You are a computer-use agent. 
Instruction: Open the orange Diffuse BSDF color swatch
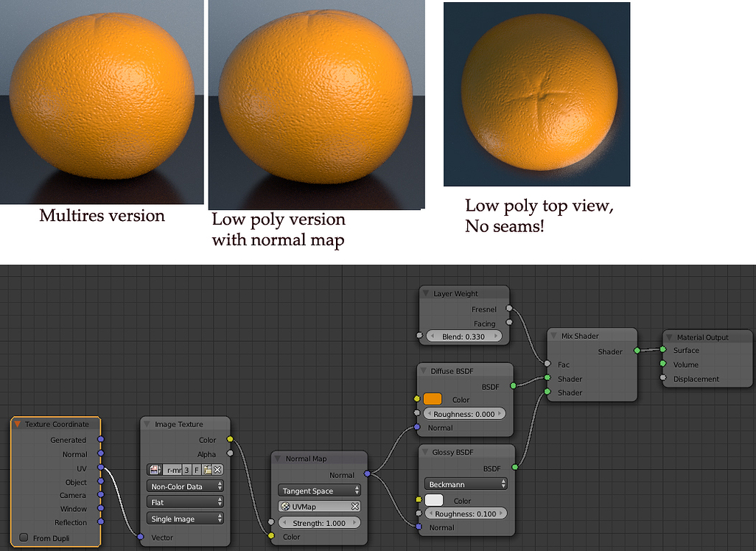pos(433,399)
